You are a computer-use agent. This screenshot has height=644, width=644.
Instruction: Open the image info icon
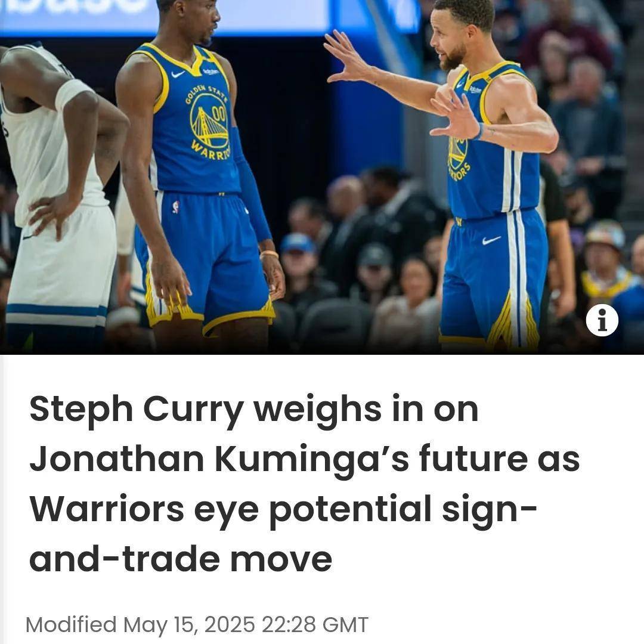point(602,320)
